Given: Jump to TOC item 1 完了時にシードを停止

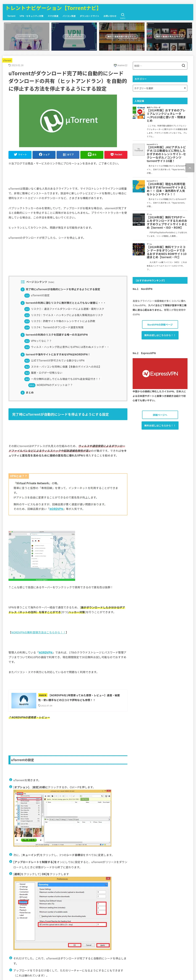Looking at the screenshot, I should [x=63, y=289].
